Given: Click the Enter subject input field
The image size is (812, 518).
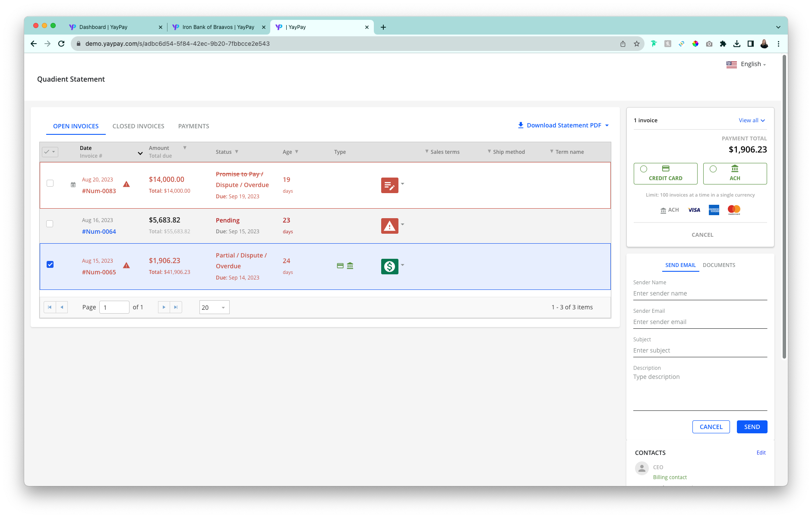Looking at the screenshot, I should tap(699, 350).
